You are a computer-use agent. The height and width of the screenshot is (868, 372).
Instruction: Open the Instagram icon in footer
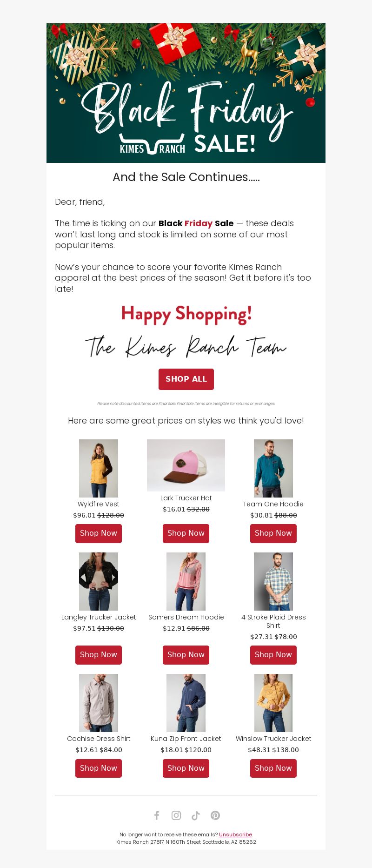click(x=176, y=815)
